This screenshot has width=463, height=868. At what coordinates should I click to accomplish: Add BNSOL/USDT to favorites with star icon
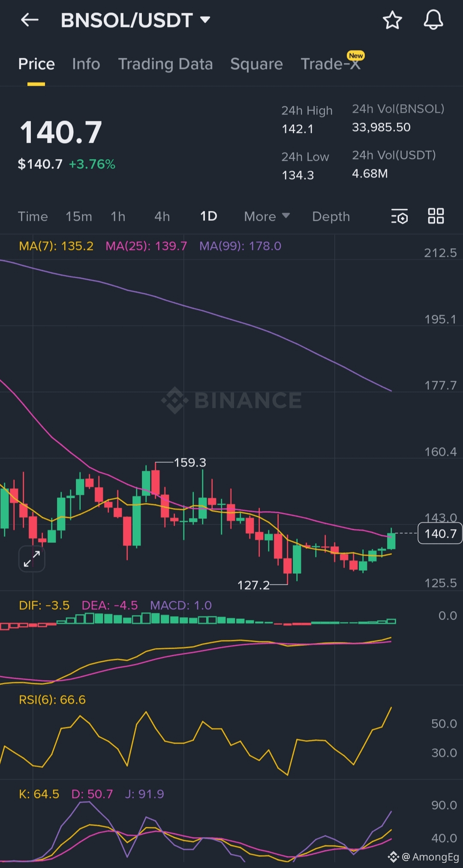392,20
